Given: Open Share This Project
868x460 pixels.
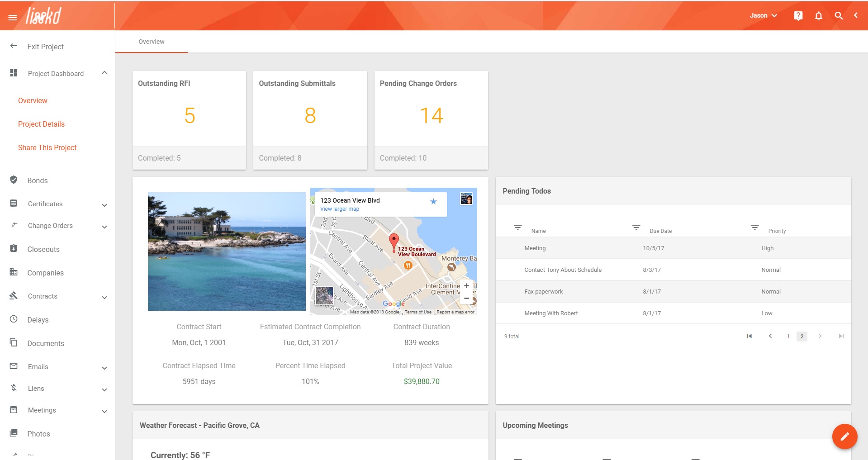Looking at the screenshot, I should click(47, 147).
